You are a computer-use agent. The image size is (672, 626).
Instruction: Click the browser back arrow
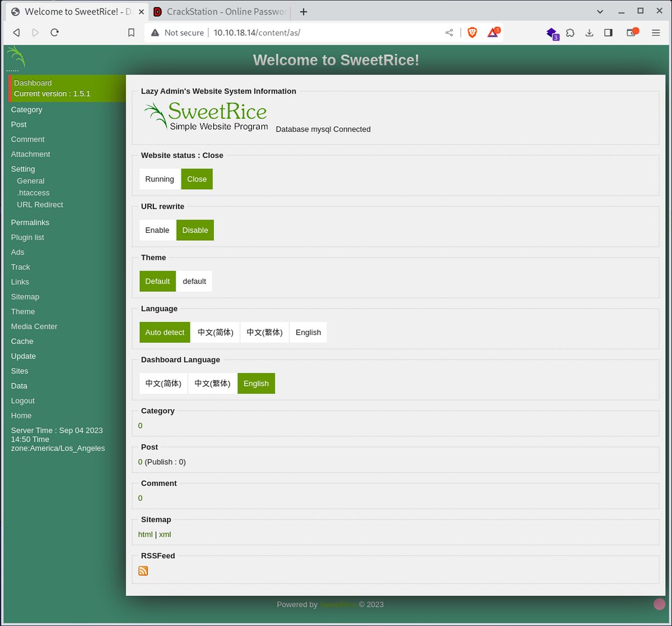coord(17,33)
